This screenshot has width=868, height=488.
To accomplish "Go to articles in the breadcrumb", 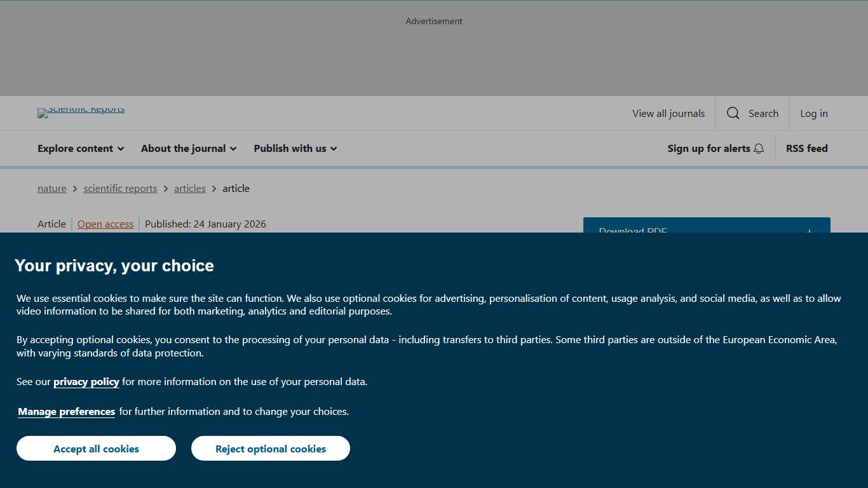I will point(190,188).
